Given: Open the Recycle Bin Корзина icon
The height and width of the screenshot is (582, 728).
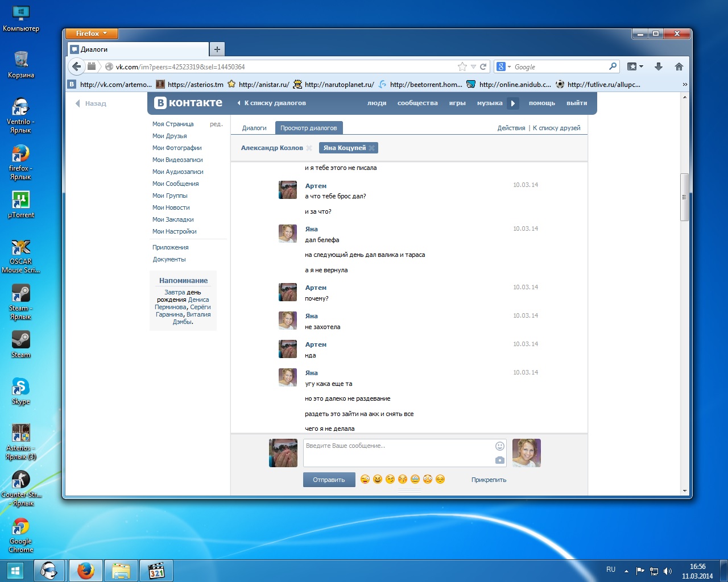Looking at the screenshot, I should (x=20, y=64).
